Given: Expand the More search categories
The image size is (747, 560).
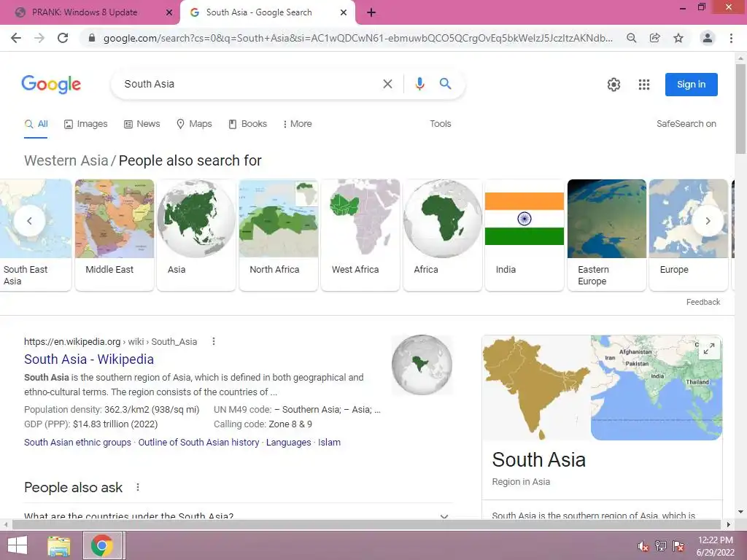Looking at the screenshot, I should tap(298, 124).
